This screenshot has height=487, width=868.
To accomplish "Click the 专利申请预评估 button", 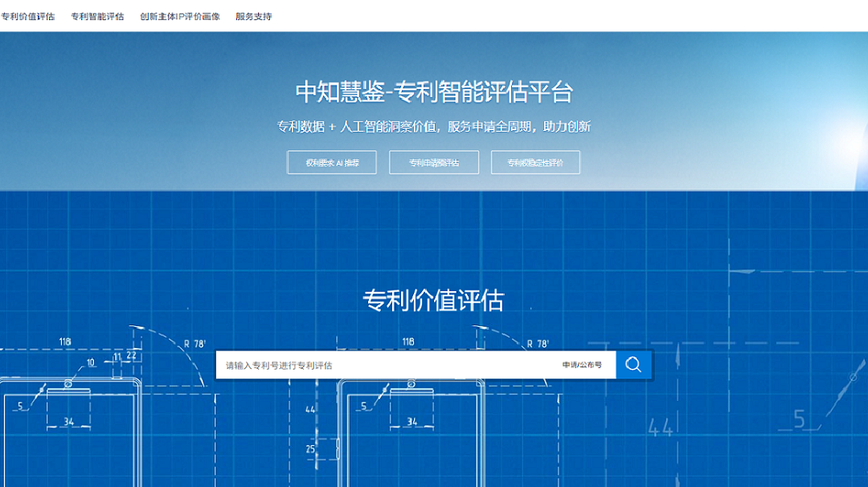I will [434, 162].
